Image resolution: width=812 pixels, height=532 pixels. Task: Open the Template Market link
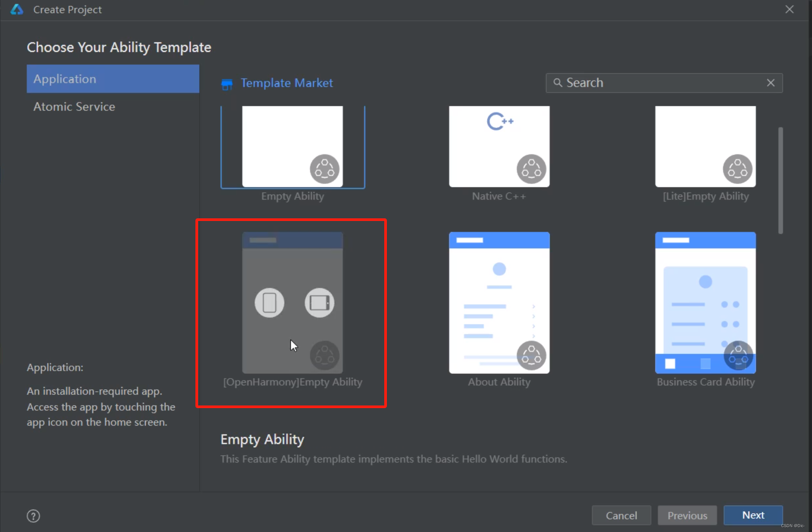(287, 83)
